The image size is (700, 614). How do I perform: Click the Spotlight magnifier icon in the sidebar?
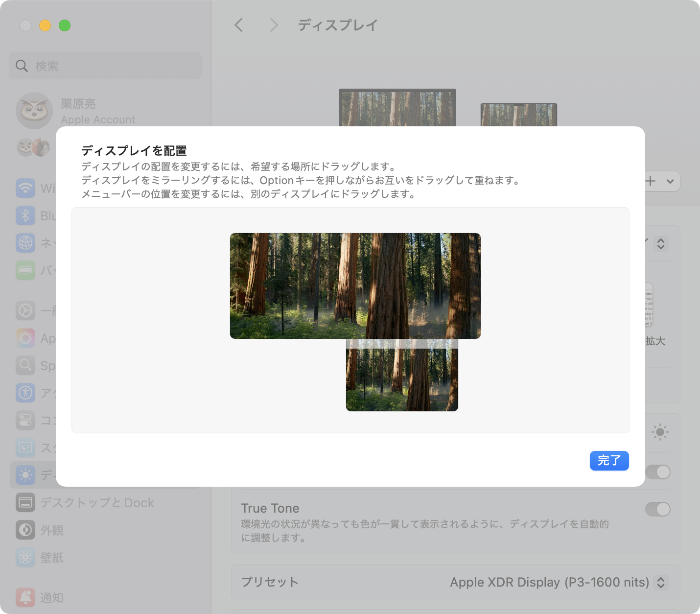tap(25, 365)
